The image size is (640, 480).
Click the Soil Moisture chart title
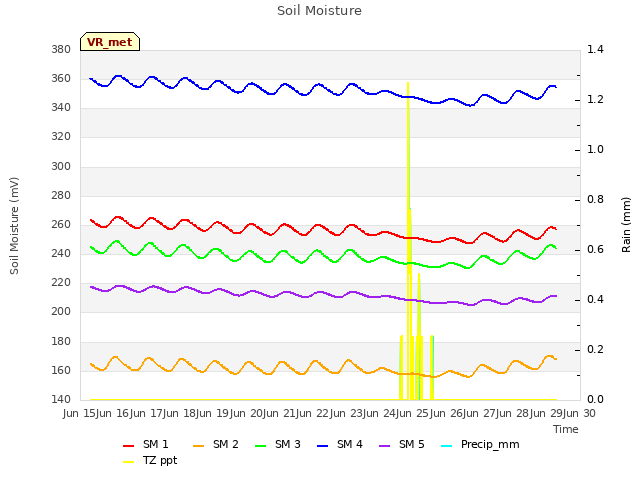click(319, 11)
